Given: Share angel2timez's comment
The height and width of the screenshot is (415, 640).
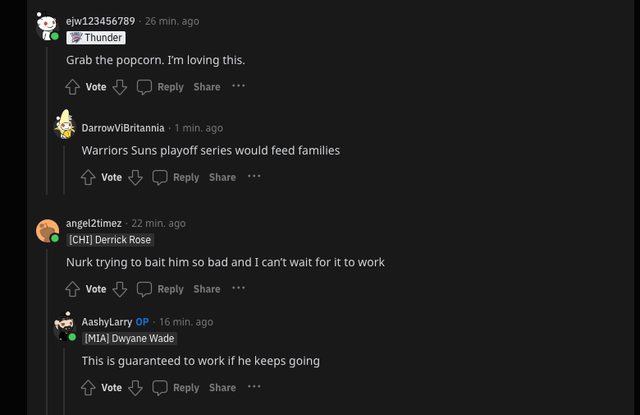Looking at the screenshot, I should pyautogui.click(x=207, y=289).
